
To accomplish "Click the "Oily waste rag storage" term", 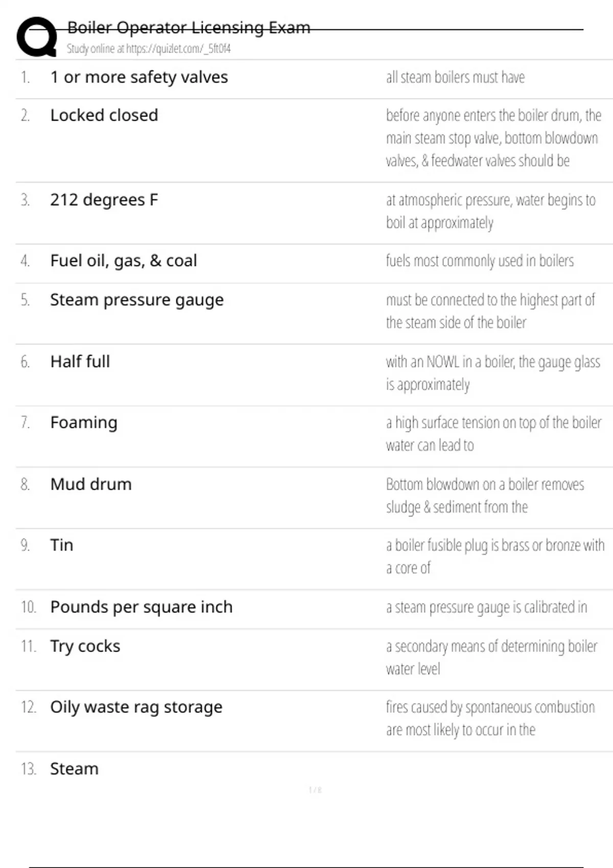I will coord(136,707).
